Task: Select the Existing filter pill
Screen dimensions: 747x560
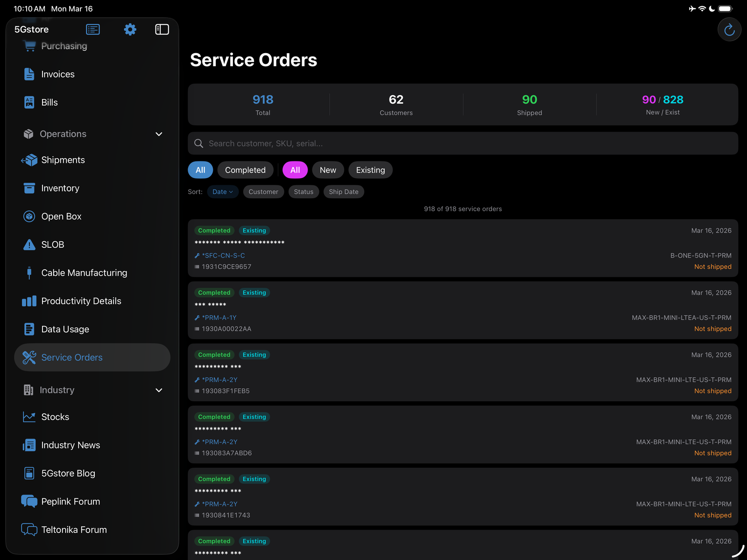Action: 370,170
